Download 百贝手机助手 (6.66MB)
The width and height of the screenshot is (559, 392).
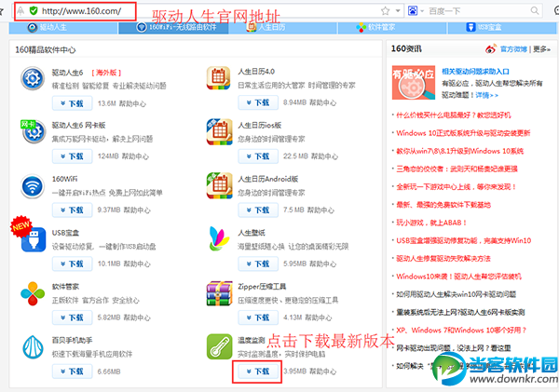point(73,372)
